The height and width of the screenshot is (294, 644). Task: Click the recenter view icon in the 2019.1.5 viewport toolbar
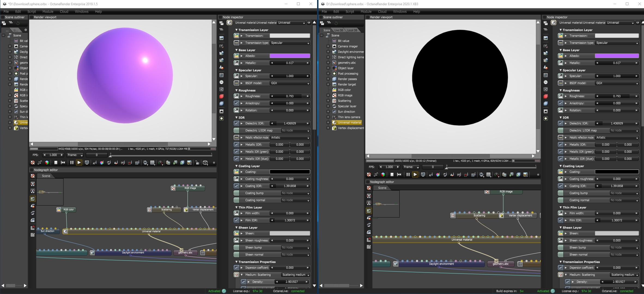(33, 163)
